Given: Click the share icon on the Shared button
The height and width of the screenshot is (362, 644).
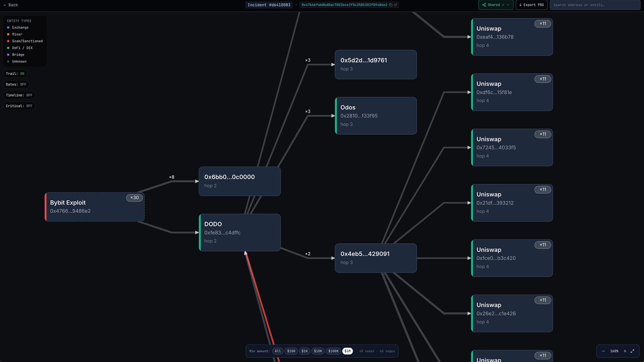Looking at the screenshot, I should (484, 5).
